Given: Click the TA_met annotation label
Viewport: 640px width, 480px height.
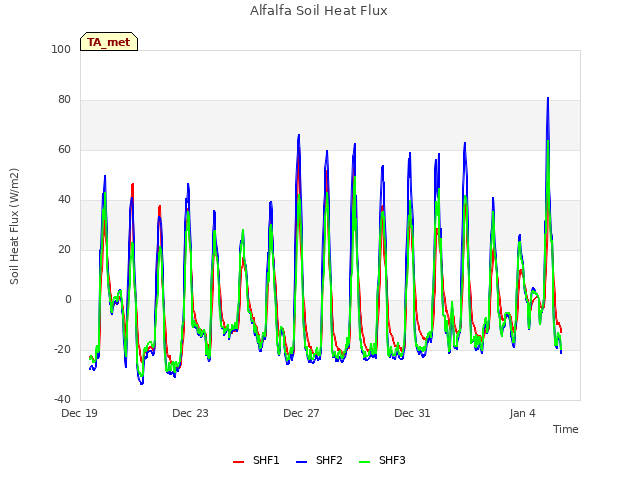Looking at the screenshot, I should (109, 42).
